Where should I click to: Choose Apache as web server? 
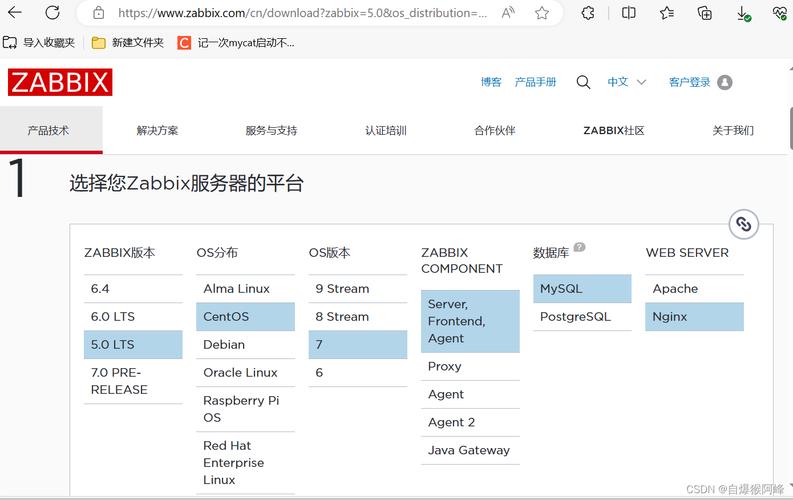pyautogui.click(x=694, y=289)
